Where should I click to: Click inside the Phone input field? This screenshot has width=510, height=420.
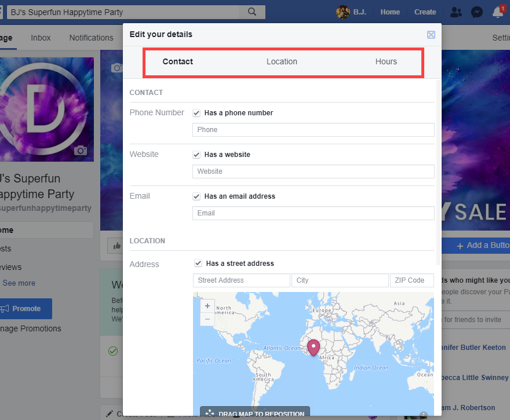[313, 130]
